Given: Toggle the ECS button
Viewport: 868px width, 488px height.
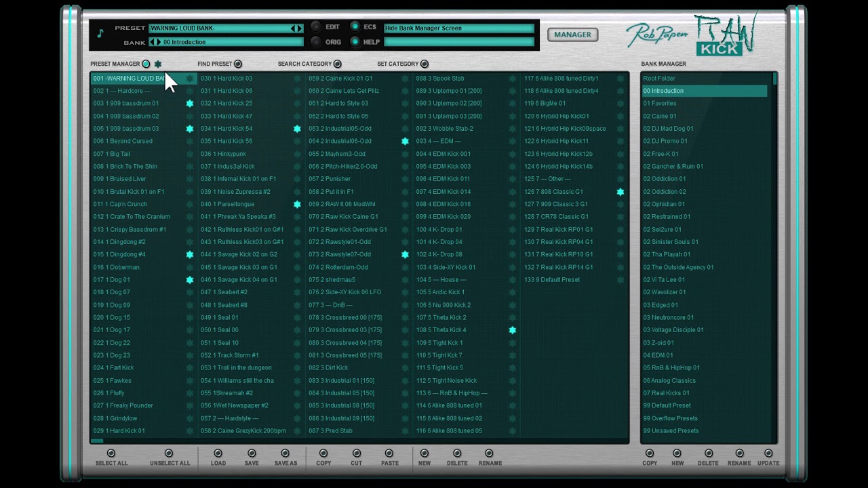Looking at the screenshot, I should pyautogui.click(x=355, y=26).
